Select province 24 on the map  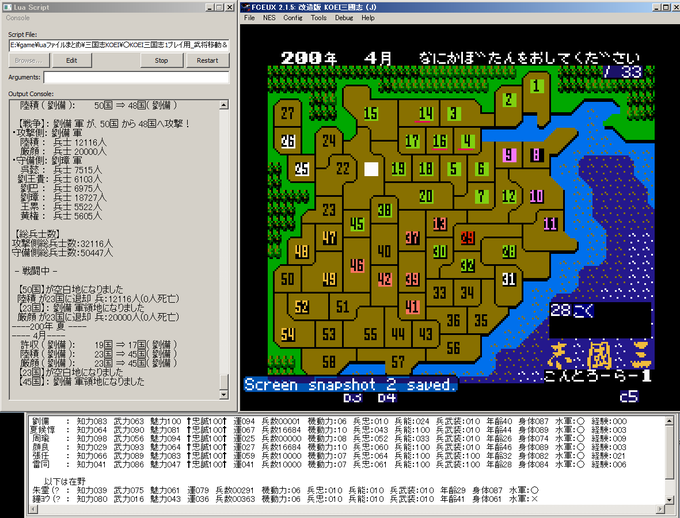tap(329, 141)
